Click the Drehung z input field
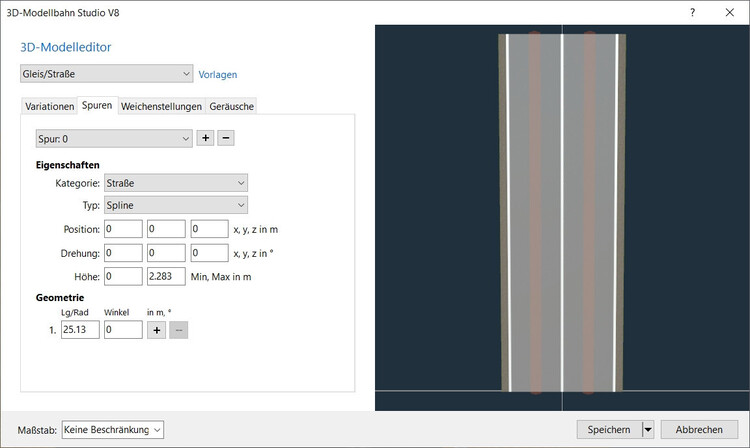The width and height of the screenshot is (750, 448). point(210,253)
